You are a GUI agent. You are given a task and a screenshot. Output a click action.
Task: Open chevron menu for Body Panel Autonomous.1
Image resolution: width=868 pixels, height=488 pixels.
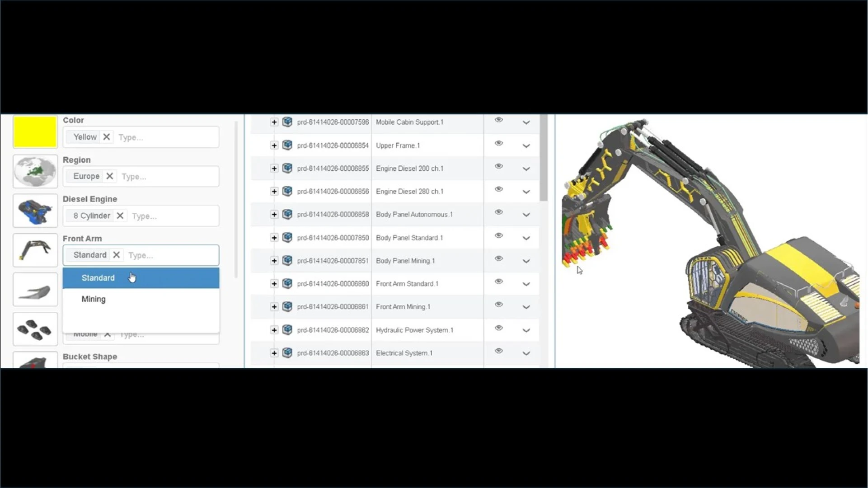[x=526, y=215]
